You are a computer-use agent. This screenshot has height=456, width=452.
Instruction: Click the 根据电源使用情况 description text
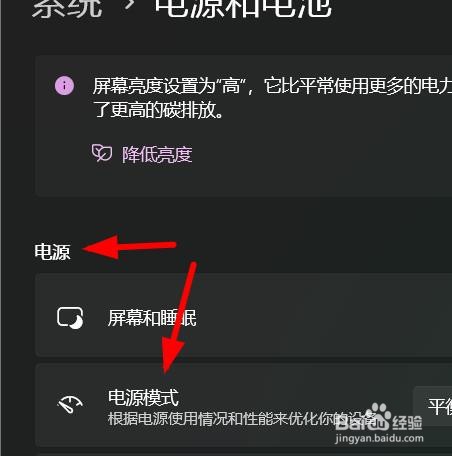[241, 419]
